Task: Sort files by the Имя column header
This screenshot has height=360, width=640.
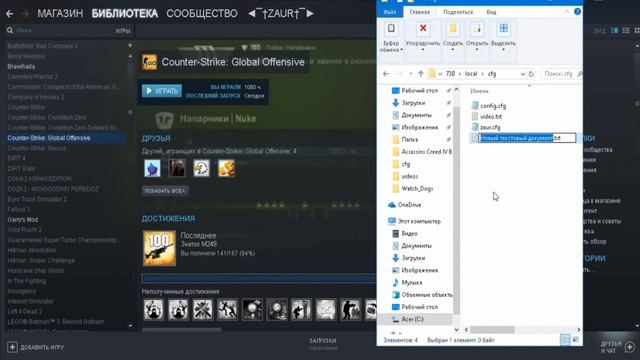Action: click(479, 91)
